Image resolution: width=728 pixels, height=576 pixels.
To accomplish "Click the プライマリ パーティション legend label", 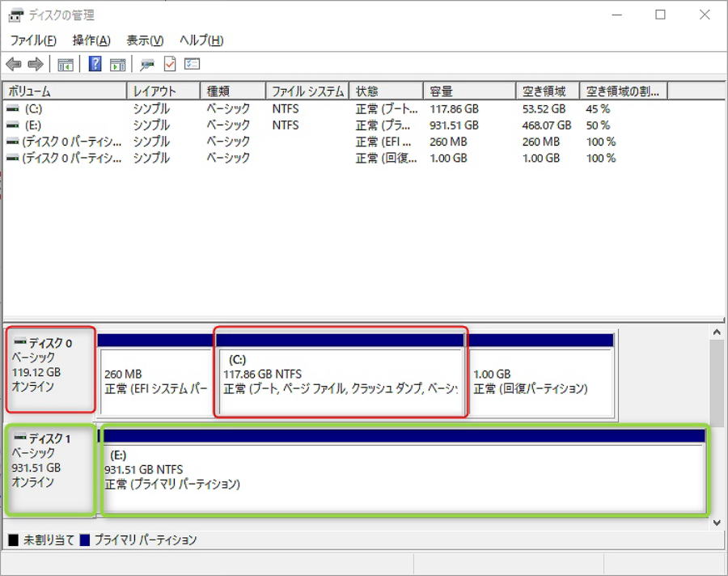I will pos(146,540).
